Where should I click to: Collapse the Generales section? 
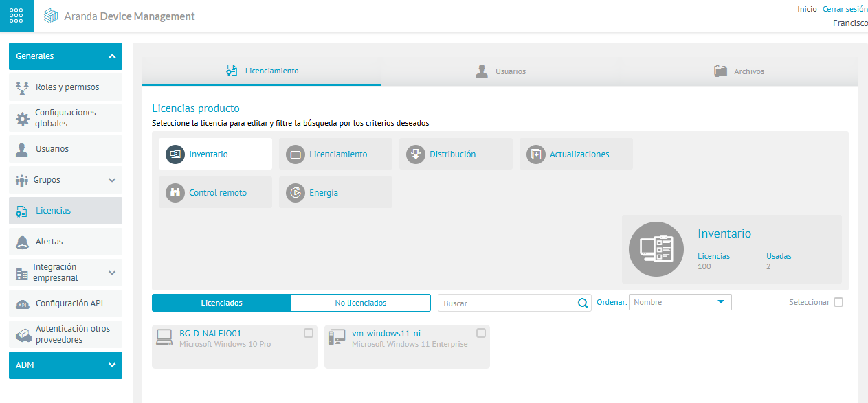click(65, 56)
